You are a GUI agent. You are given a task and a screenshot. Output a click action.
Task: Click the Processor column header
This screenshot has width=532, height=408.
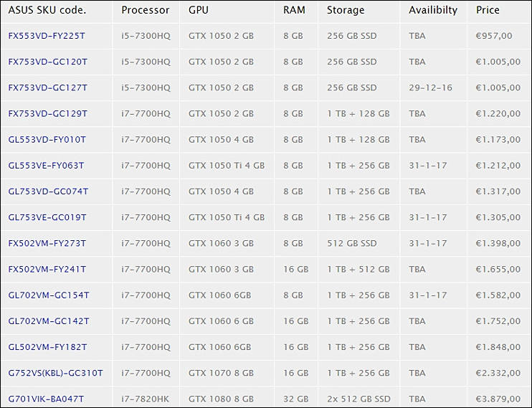click(146, 10)
